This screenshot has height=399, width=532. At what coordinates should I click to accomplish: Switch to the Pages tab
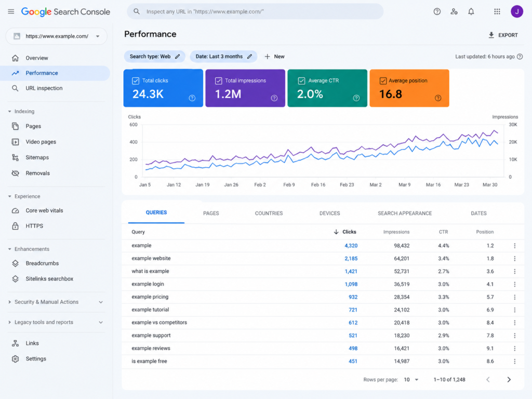coord(211,214)
